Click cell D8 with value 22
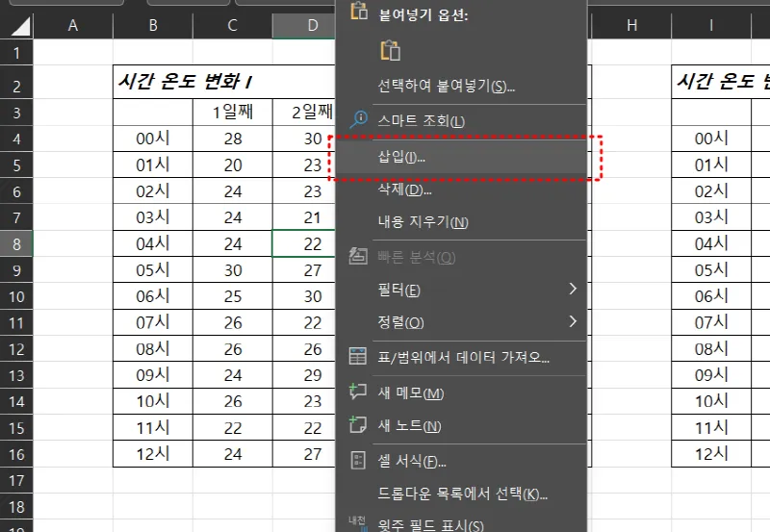This screenshot has width=770, height=532. (x=304, y=243)
